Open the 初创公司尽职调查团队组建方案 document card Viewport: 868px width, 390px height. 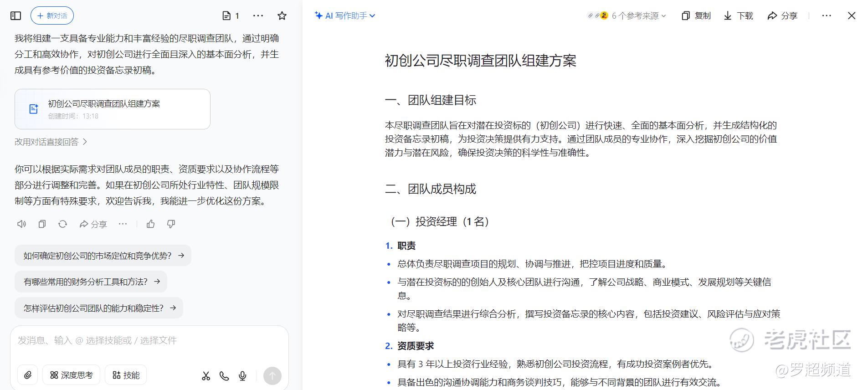[113, 109]
